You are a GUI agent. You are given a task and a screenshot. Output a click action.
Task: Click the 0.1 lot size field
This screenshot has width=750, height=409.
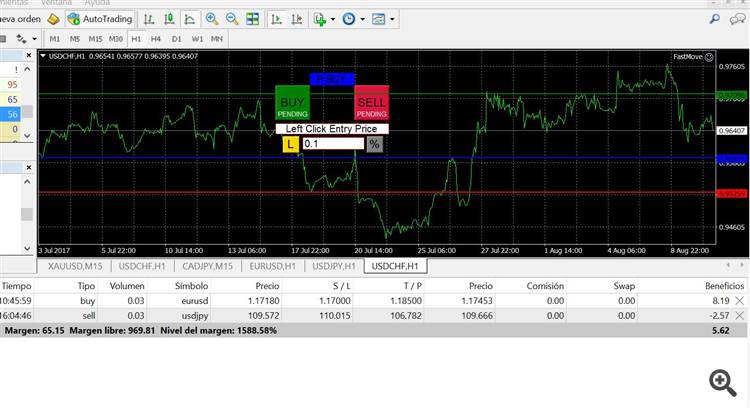333,144
